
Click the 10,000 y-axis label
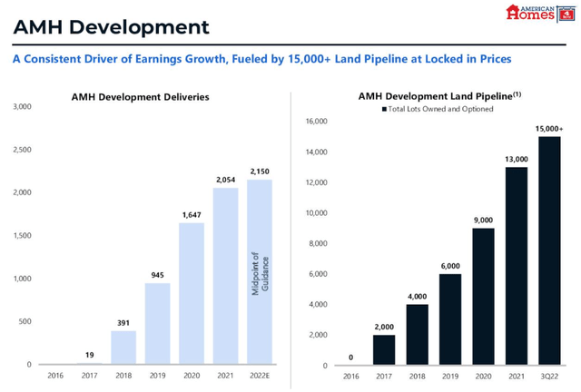(317, 213)
